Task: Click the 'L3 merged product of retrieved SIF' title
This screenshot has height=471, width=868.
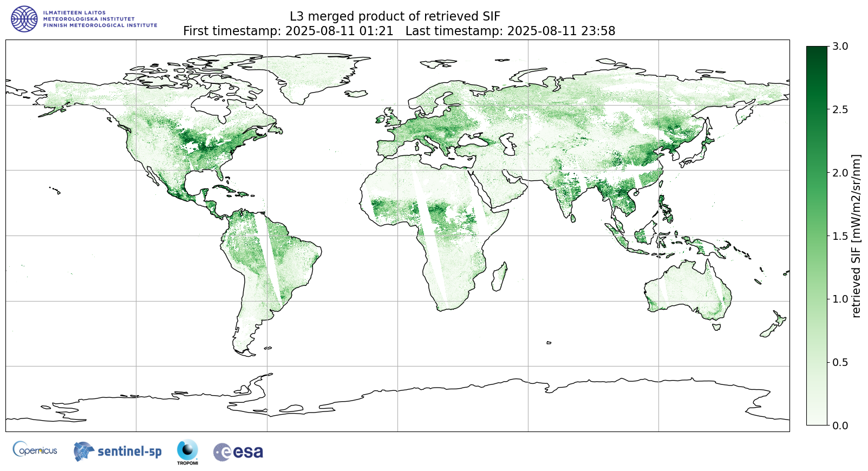Action: (395, 16)
